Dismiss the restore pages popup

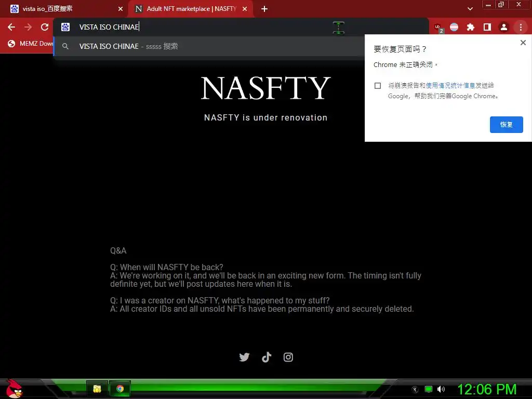click(x=523, y=43)
